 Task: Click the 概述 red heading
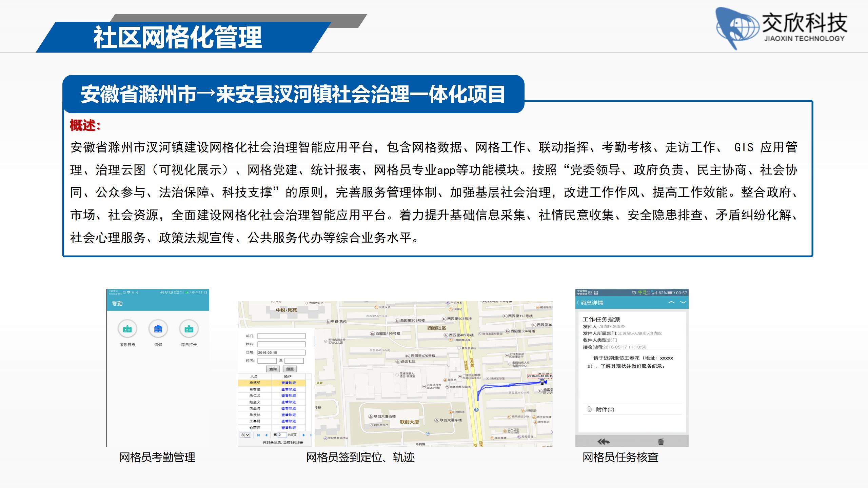tap(85, 125)
